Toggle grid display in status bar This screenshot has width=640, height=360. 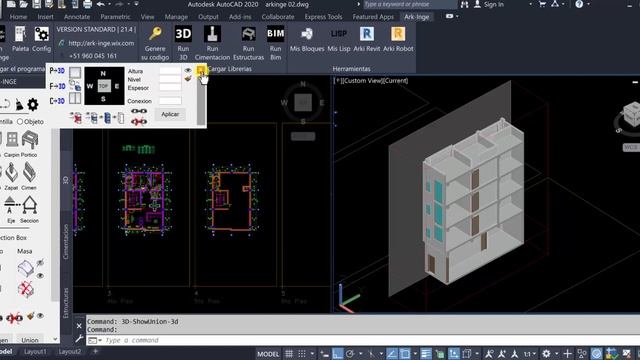289,354
